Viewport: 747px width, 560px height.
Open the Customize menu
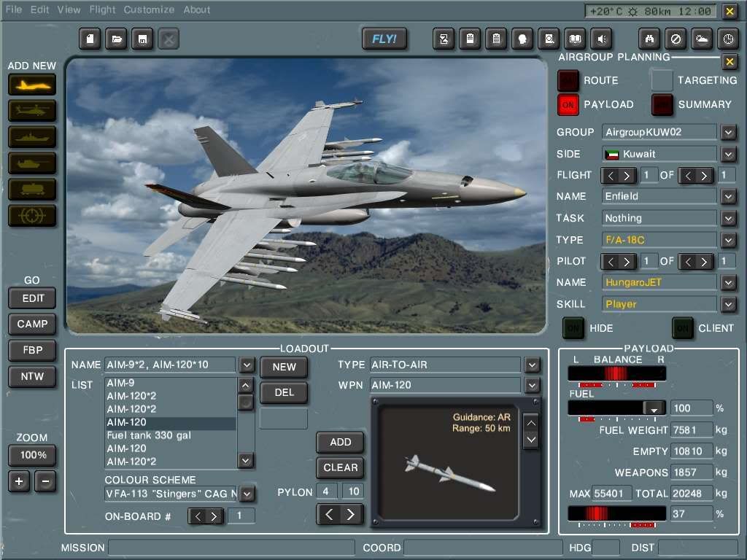point(149,9)
